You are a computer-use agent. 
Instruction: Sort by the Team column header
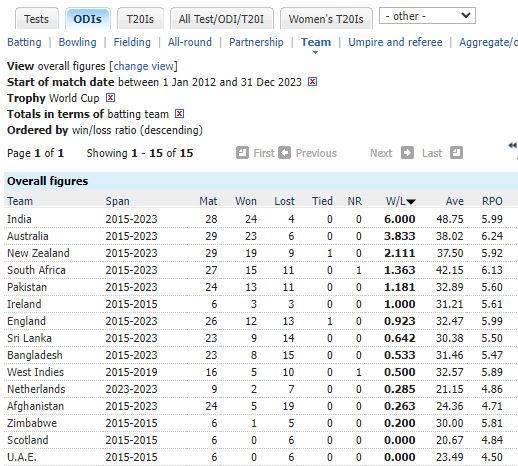tap(20, 201)
